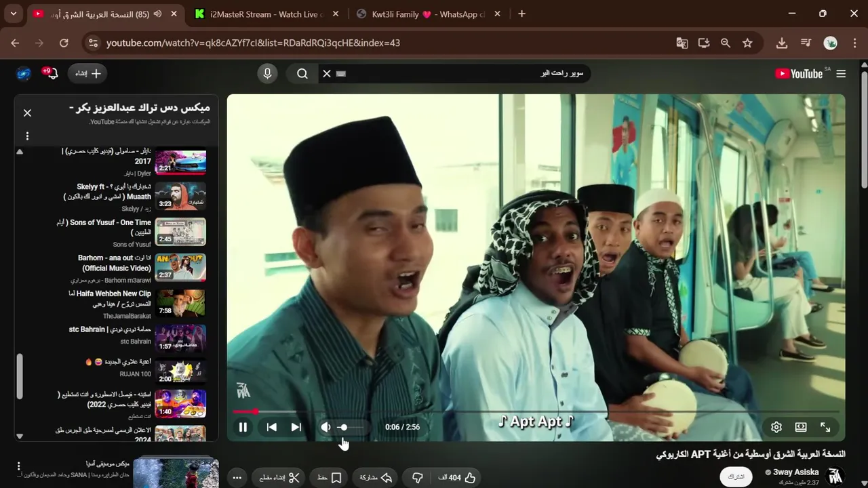Viewport: 868px width, 488px height.
Task: Share the video via the مشاركة button
Action: click(376, 478)
